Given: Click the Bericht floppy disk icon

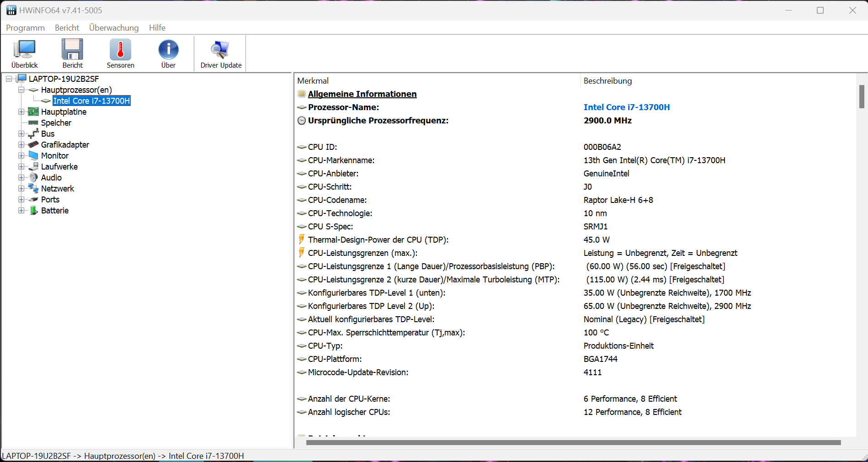Looking at the screenshot, I should coord(72,49).
